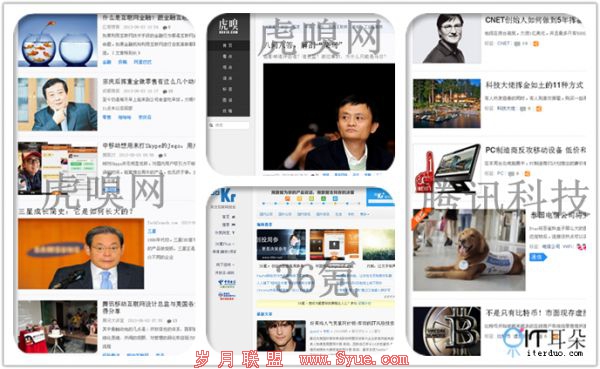Open the headline next to goldfish bowls image
The height and width of the screenshot is (369, 600).
click(145, 18)
